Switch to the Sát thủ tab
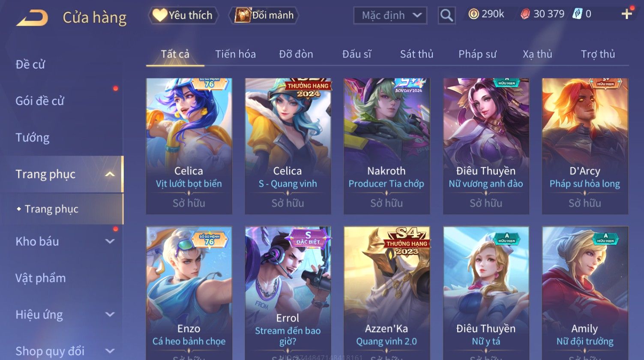This screenshot has height=360, width=644. pos(416,54)
